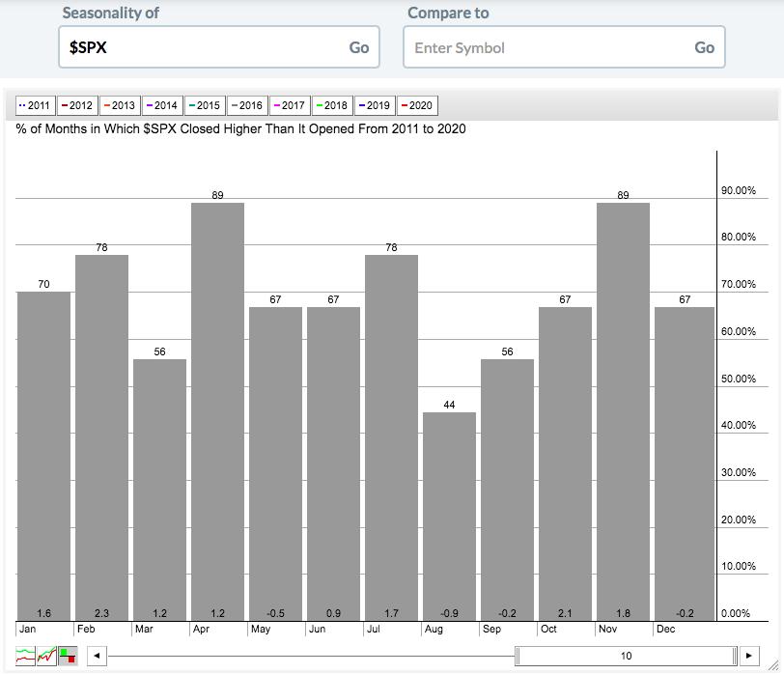
Task: Click the resize grip in the chart corner
Action: tap(773, 664)
